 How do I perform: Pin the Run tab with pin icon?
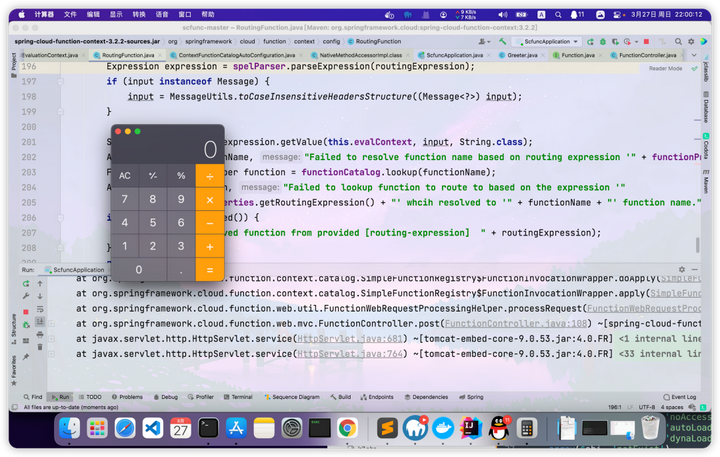tap(26, 357)
